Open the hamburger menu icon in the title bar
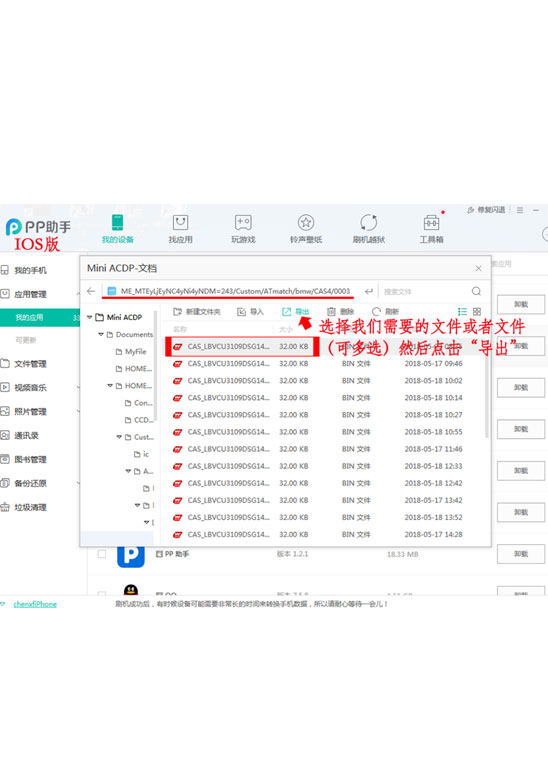 (x=520, y=210)
